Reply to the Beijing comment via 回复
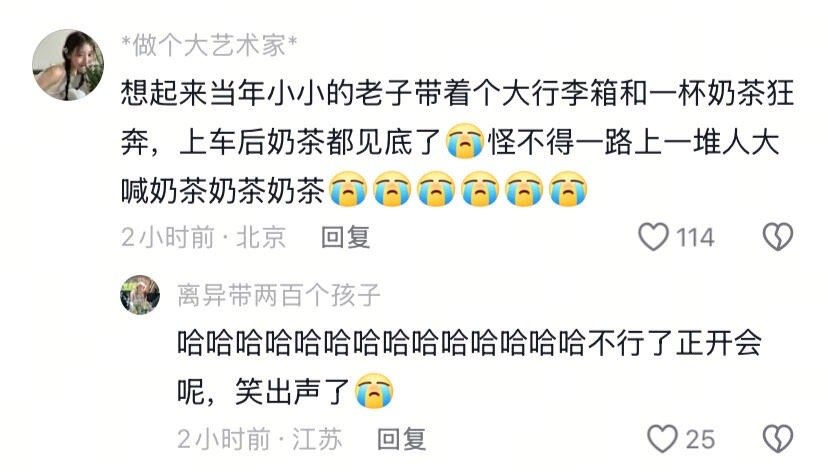This screenshot has width=828, height=472. [346, 237]
